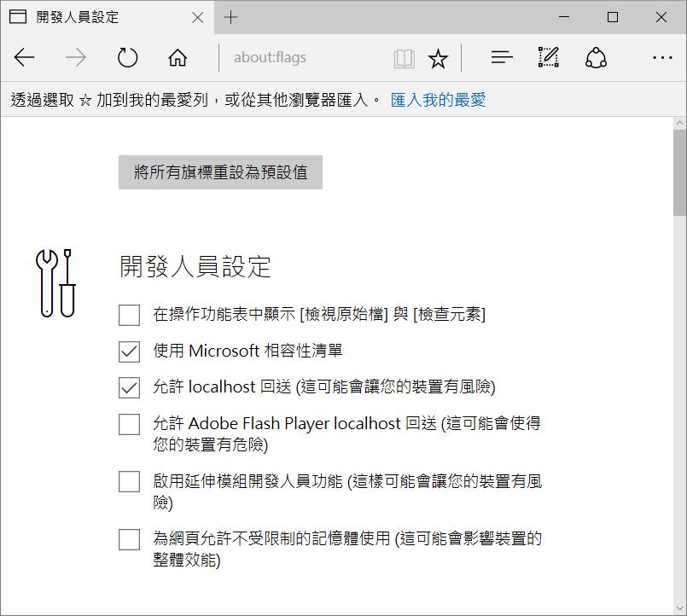This screenshot has height=616, width=687.
Task: Click the 開發人員設定 section heading
Action: tap(195, 266)
